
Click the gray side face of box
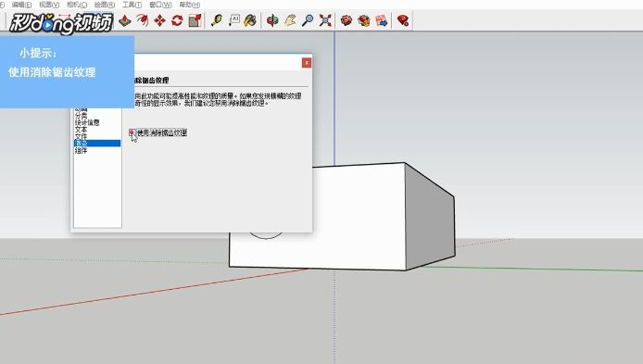[431, 221]
